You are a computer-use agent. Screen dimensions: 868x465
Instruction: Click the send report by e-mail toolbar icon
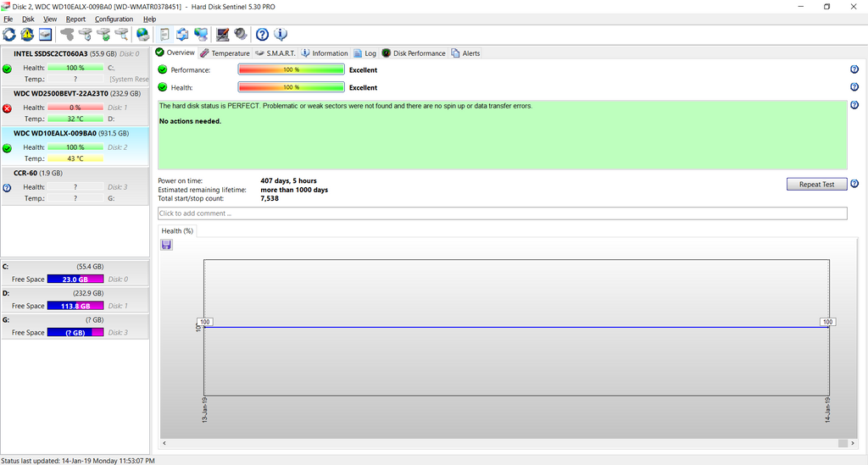pos(182,34)
